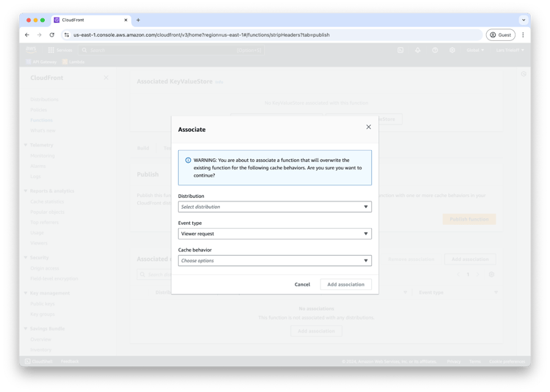Screen dimensions: 550x392
Task: Click the info icon in the warning banner
Action: click(188, 160)
